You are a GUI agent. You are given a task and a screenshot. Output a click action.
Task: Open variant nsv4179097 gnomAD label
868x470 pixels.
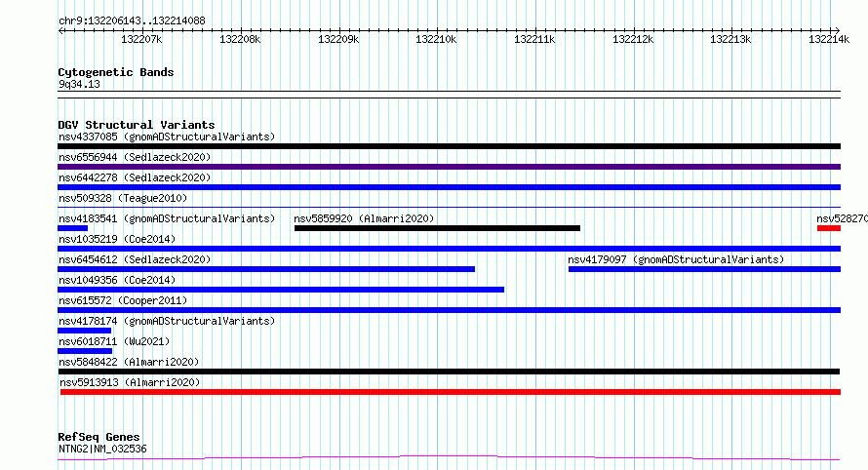tap(676, 259)
